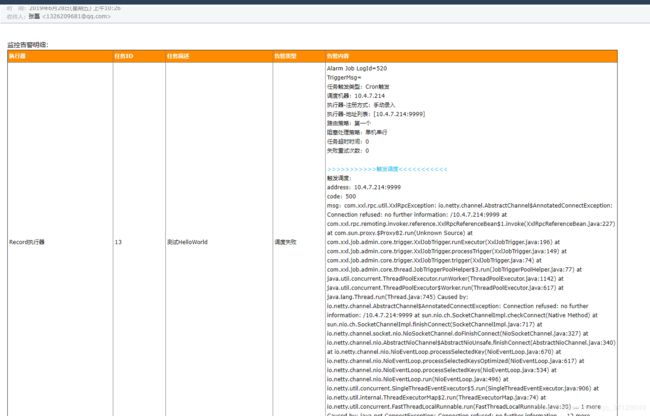Click the "NioEventLoop.processSelectedKeysOptimized" line
The height and width of the screenshot is (416, 650).
click(x=455, y=360)
